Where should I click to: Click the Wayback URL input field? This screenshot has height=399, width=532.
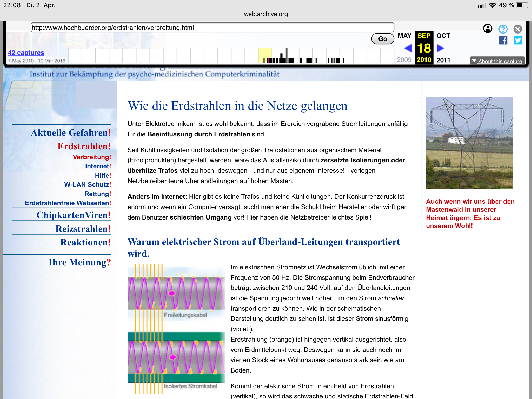212,28
